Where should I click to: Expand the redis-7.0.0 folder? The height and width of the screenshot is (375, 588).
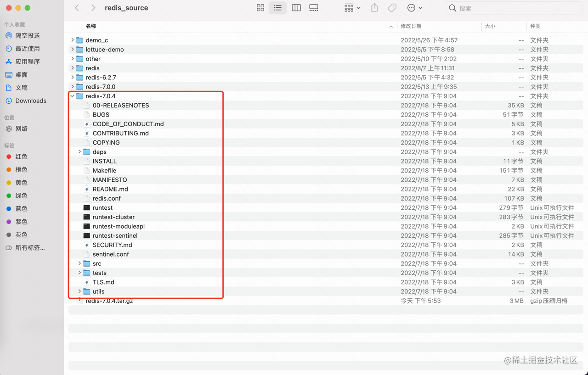pyautogui.click(x=73, y=87)
